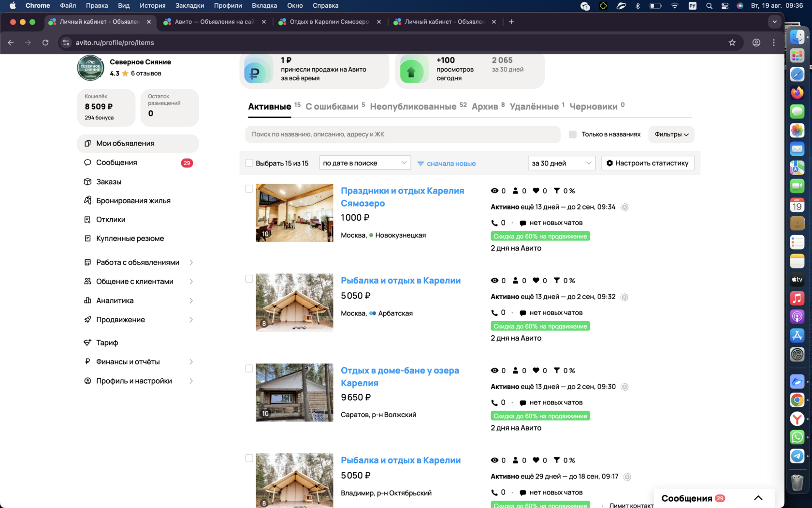Click the listing search input field
812x508 pixels.
click(403, 134)
